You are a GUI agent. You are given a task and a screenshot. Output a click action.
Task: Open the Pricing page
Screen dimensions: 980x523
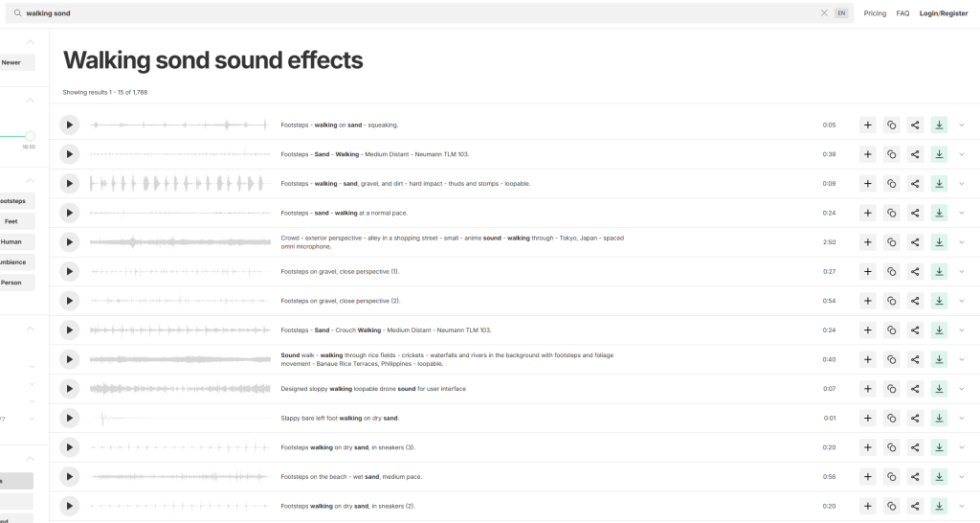(875, 13)
